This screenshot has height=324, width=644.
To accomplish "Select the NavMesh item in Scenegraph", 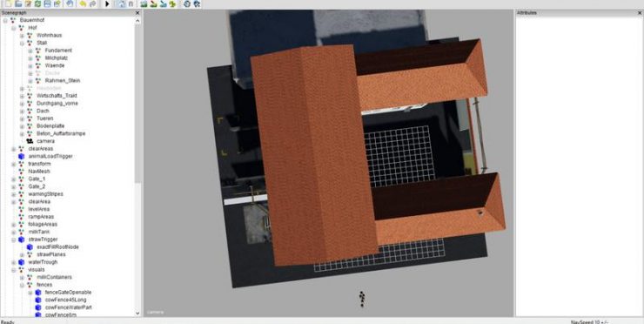I will 39,171.
